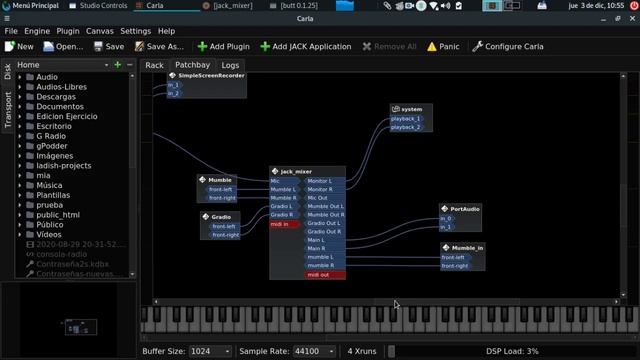Expand the Descargas folder
640x360 pixels.
pyautogui.click(x=20, y=97)
